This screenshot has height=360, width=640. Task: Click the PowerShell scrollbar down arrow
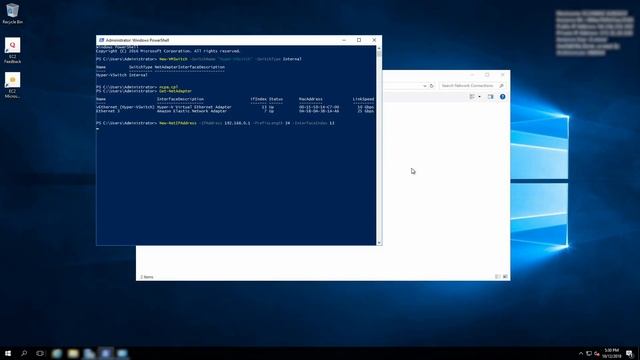379,242
